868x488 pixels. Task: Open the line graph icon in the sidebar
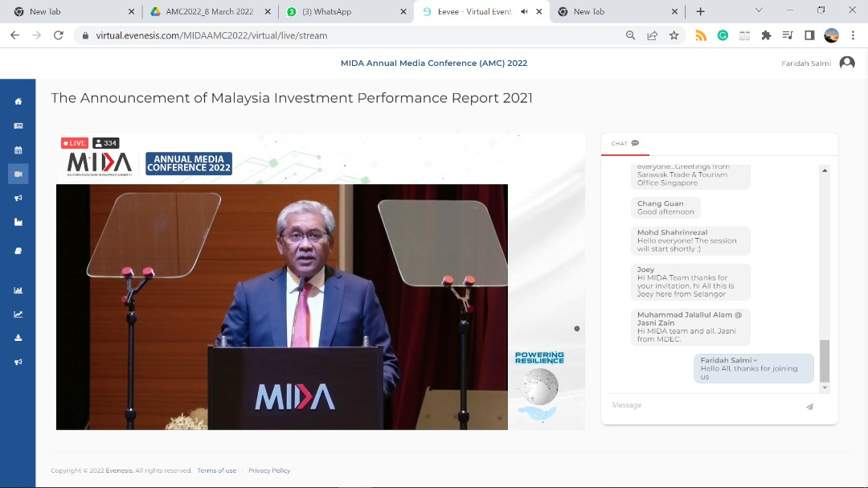click(18, 314)
